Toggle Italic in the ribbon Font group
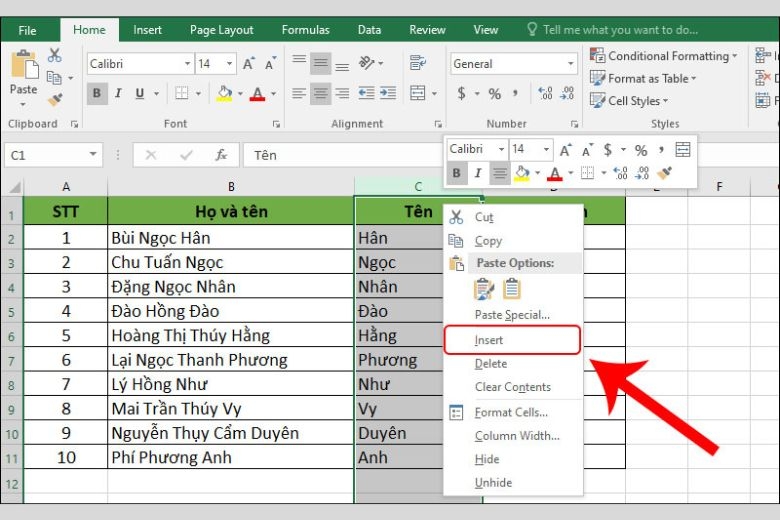Image resolution: width=780 pixels, height=520 pixels. [118, 93]
